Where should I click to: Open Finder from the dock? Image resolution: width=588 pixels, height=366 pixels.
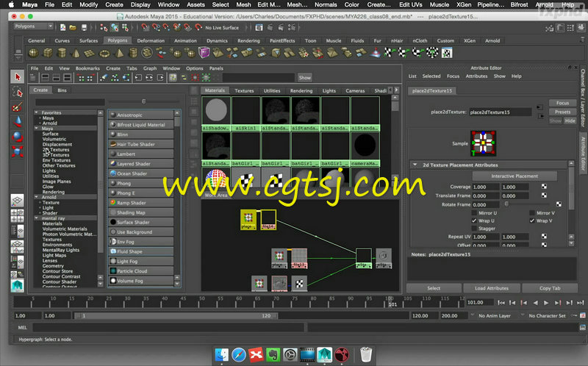(222, 354)
